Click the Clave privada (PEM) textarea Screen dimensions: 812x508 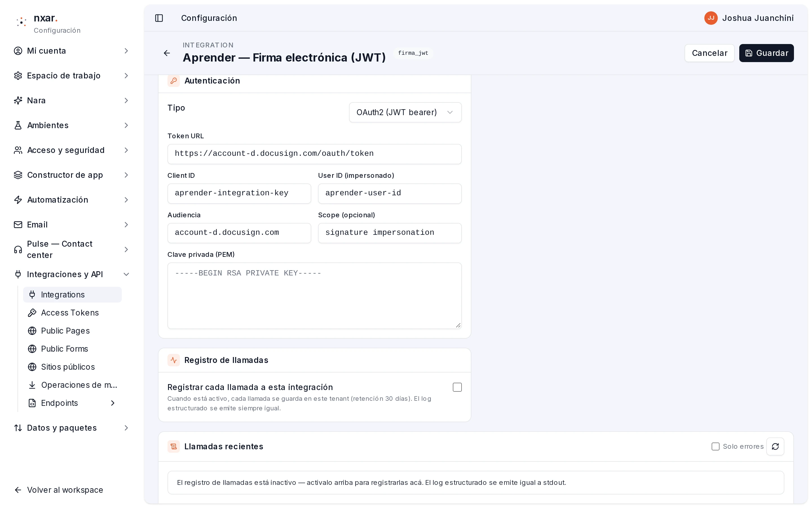(314, 296)
